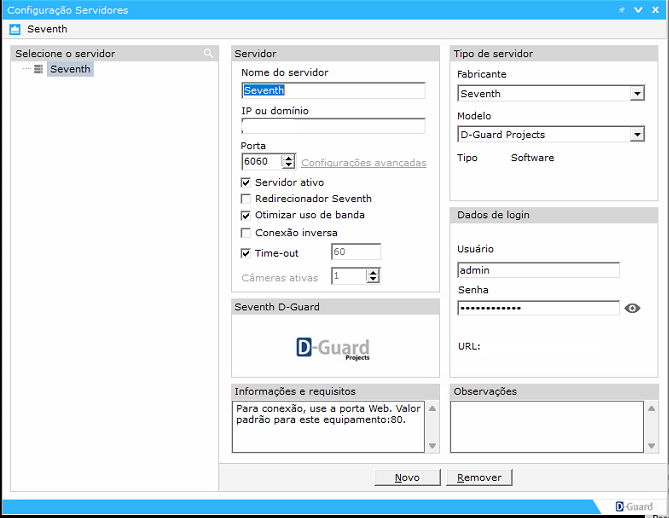Click the pin icon in title bar

tap(622, 10)
